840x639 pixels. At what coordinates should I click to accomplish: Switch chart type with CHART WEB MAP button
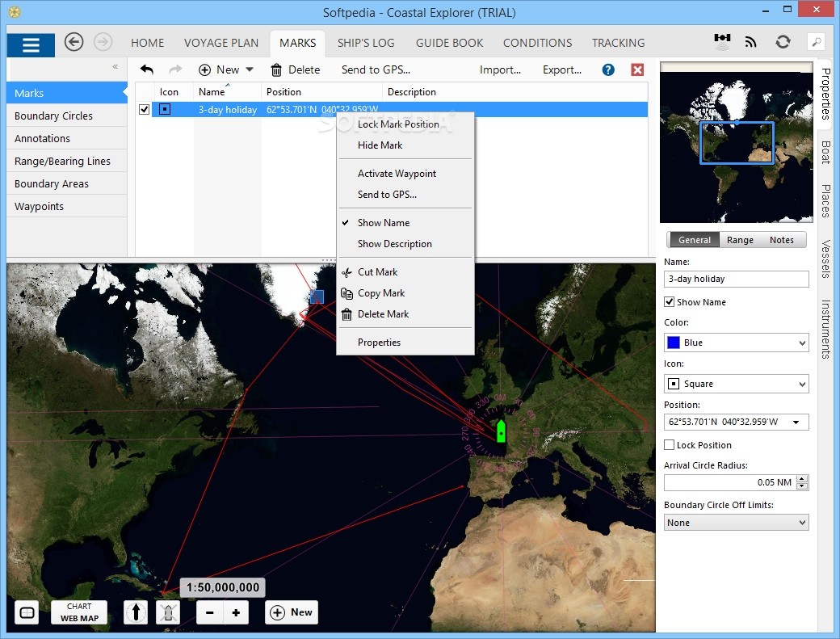tap(79, 612)
